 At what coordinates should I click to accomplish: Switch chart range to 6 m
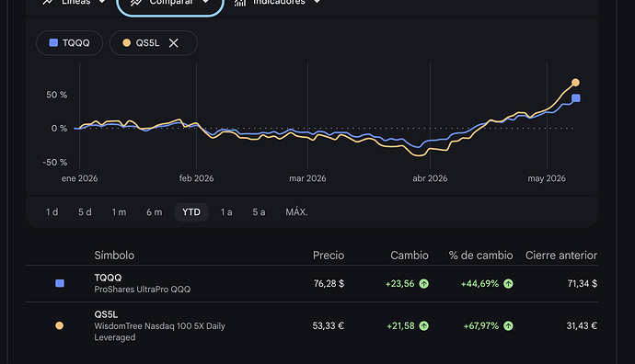coord(155,212)
